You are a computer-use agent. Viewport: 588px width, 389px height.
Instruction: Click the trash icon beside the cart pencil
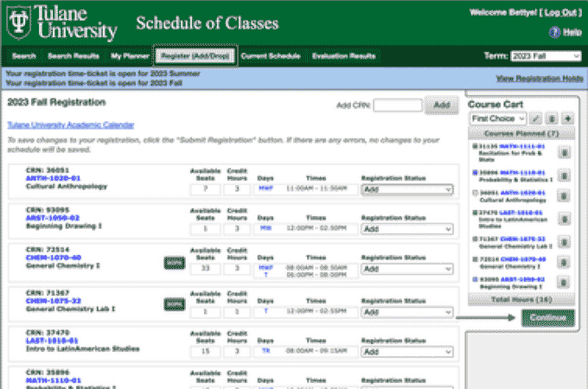click(552, 118)
